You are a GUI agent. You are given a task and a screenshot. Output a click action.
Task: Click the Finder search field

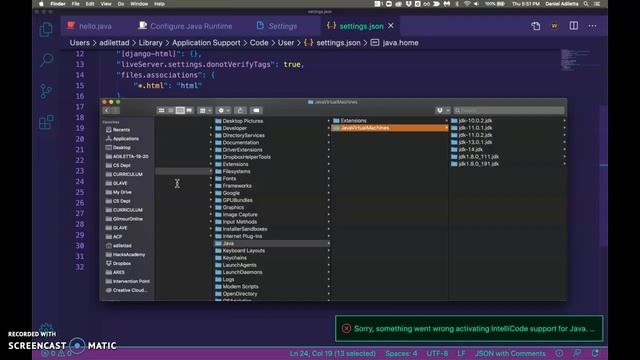(509, 111)
